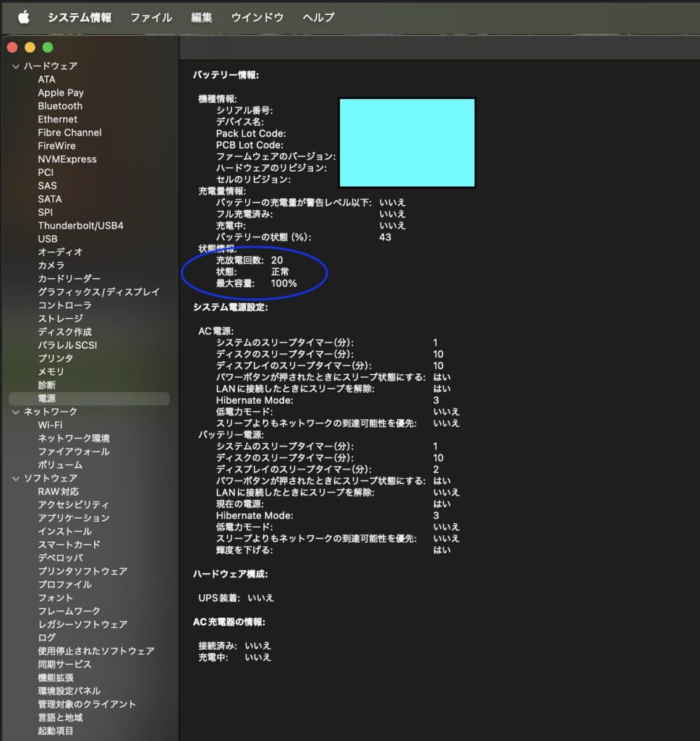
Task: Collapse the ソフトウェア section chevron
Action: tap(16, 479)
